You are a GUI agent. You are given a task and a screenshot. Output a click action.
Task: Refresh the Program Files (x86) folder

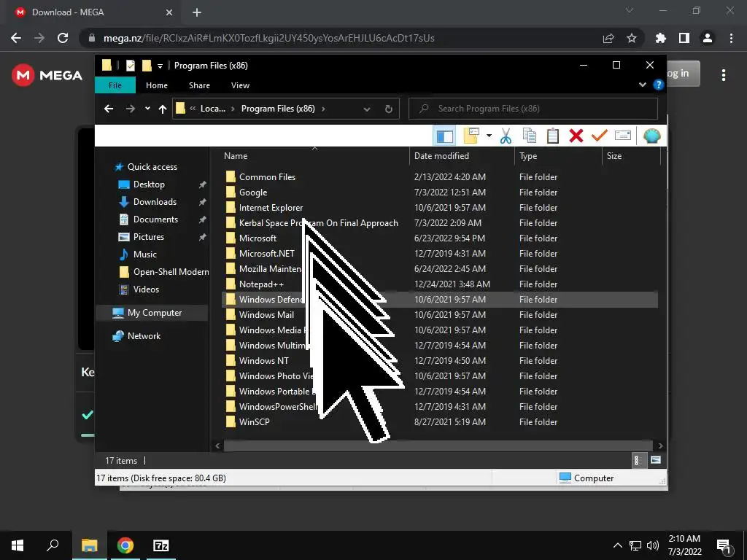pyautogui.click(x=389, y=109)
